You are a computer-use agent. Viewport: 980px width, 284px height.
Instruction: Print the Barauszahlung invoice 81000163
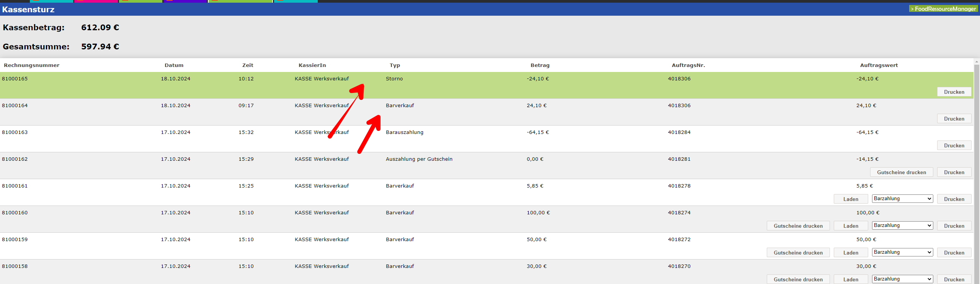[x=954, y=145]
